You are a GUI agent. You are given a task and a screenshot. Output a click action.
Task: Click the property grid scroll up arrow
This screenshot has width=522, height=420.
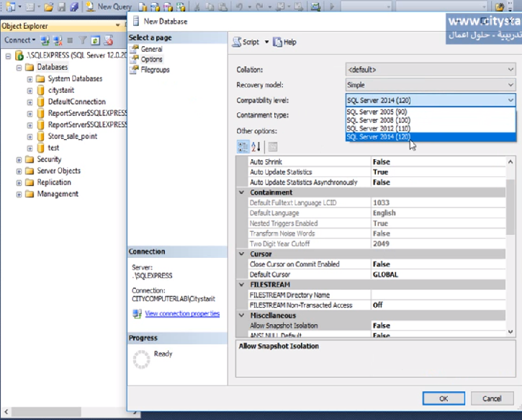point(510,162)
